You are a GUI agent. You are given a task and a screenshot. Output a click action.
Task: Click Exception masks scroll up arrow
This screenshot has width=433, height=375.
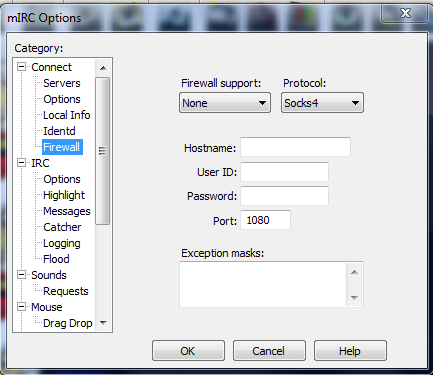point(354,272)
